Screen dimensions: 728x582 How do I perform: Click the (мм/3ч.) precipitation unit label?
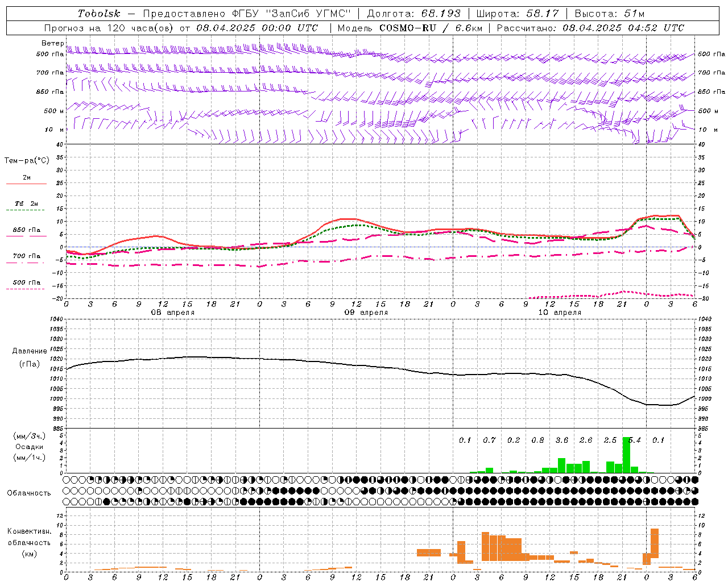(x=30, y=436)
